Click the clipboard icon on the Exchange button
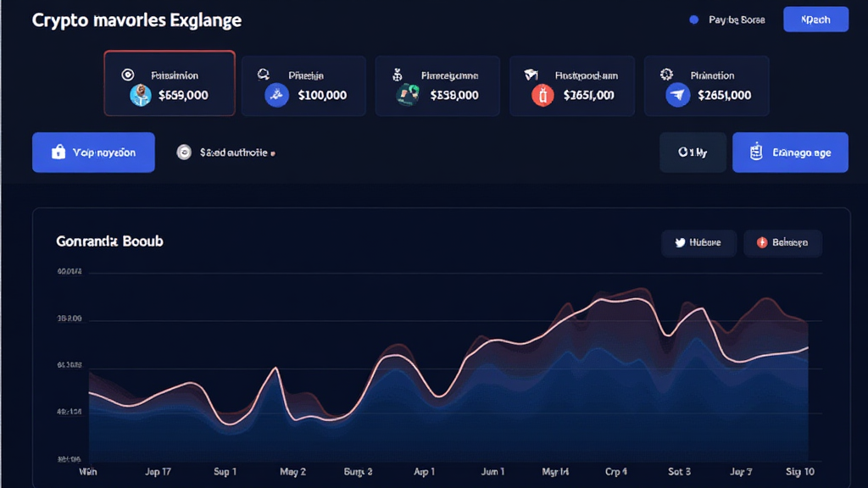 [757, 152]
